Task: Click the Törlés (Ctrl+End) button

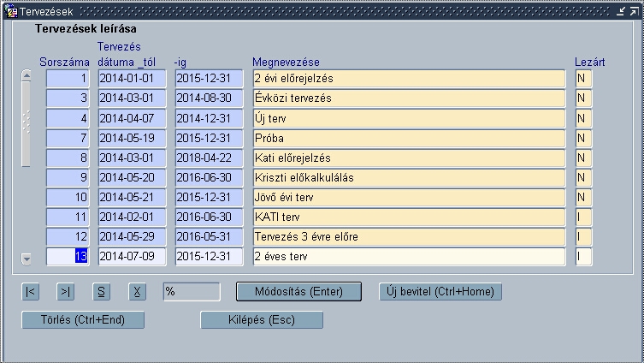Action: (83, 320)
